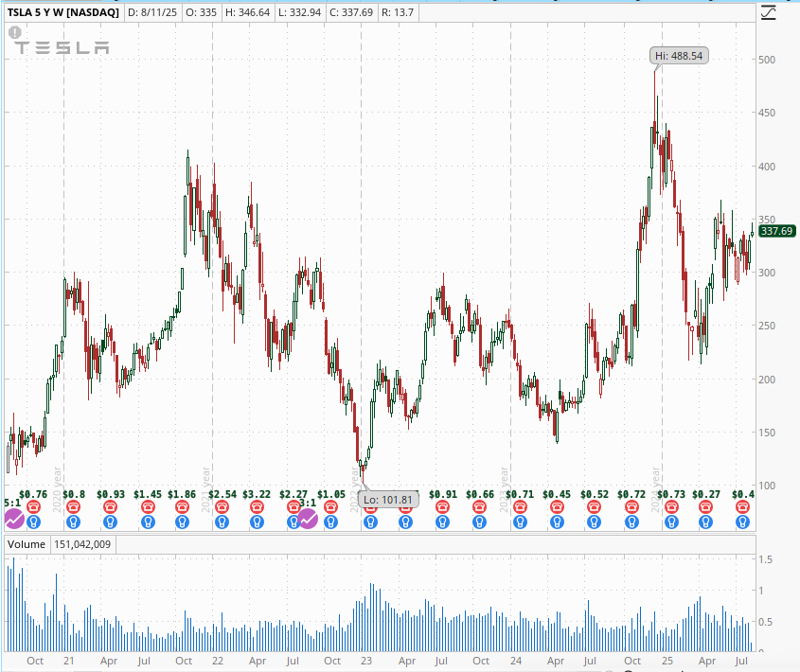Select the Volume pane label
The width and height of the screenshot is (800, 672).
coord(26,544)
